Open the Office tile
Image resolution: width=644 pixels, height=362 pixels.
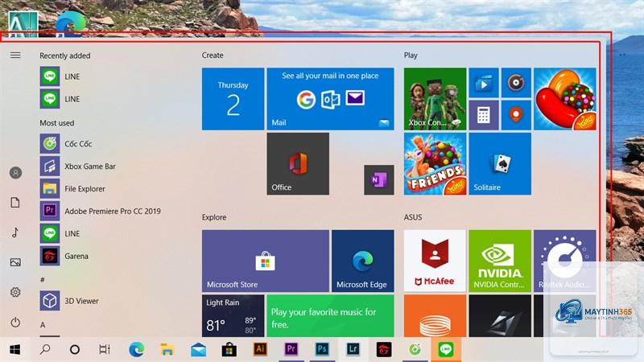tap(298, 164)
